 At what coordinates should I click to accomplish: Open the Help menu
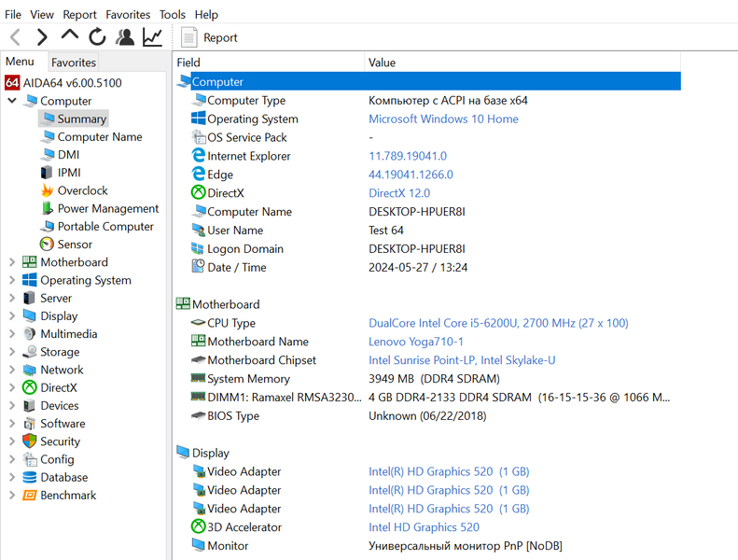206,15
